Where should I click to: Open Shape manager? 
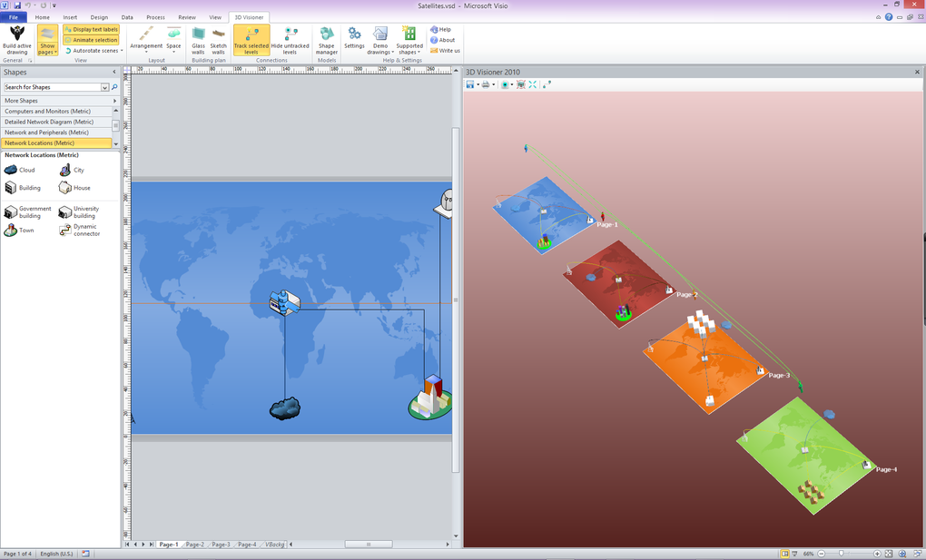[x=327, y=40]
